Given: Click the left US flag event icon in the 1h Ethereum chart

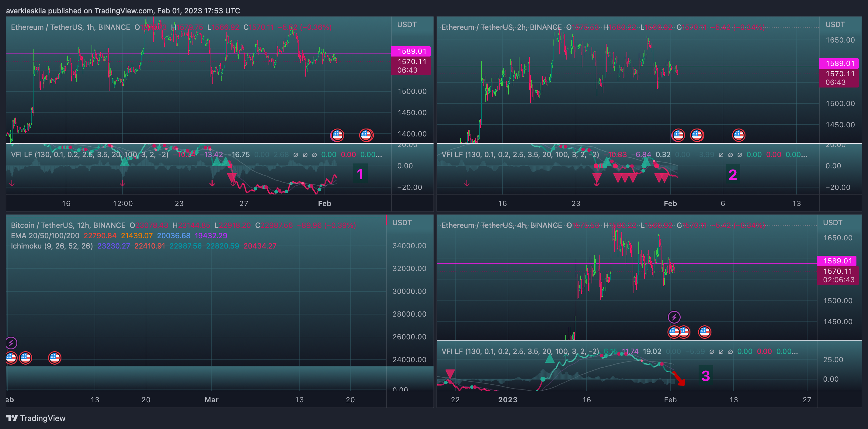Looking at the screenshot, I should [x=337, y=136].
